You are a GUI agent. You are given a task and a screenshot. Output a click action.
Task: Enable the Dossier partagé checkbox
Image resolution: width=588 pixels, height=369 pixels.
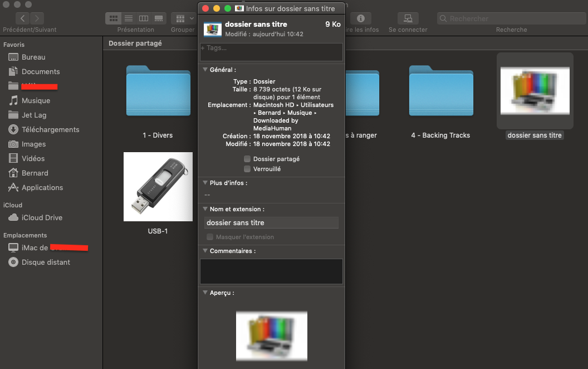(x=247, y=159)
